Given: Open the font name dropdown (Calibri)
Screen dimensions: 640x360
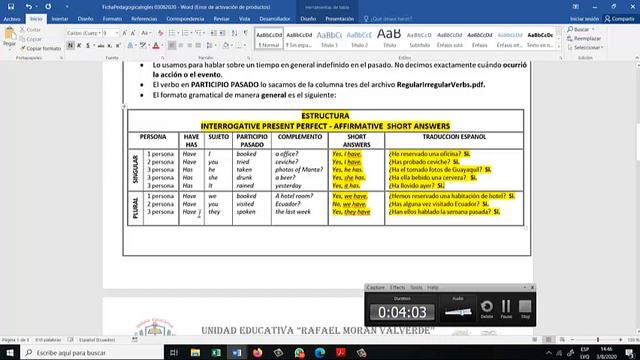Looking at the screenshot, I should pos(99,33).
